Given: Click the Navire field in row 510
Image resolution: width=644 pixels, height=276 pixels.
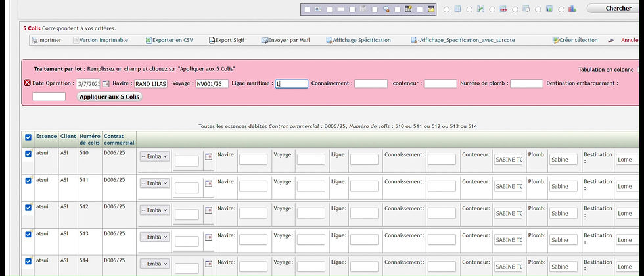Looking at the screenshot, I should [253, 159].
